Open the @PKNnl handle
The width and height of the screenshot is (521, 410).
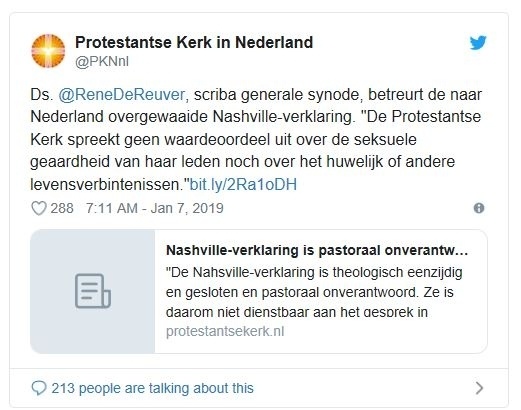click(102, 62)
